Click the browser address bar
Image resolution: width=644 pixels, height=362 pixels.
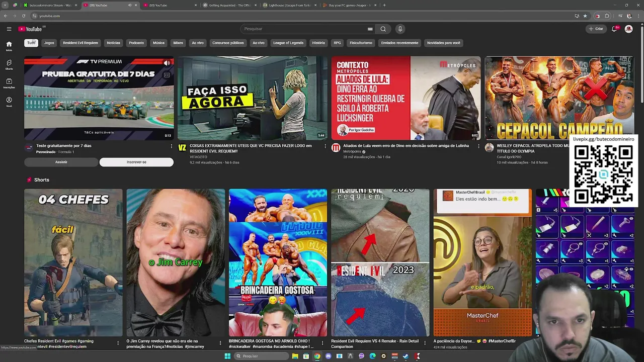coord(302,16)
